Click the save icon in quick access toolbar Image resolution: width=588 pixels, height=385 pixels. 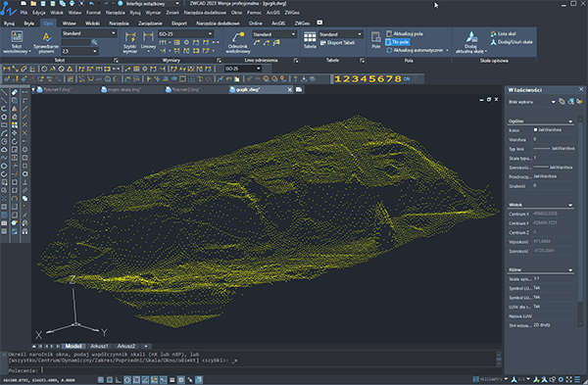pyautogui.click(x=43, y=3)
